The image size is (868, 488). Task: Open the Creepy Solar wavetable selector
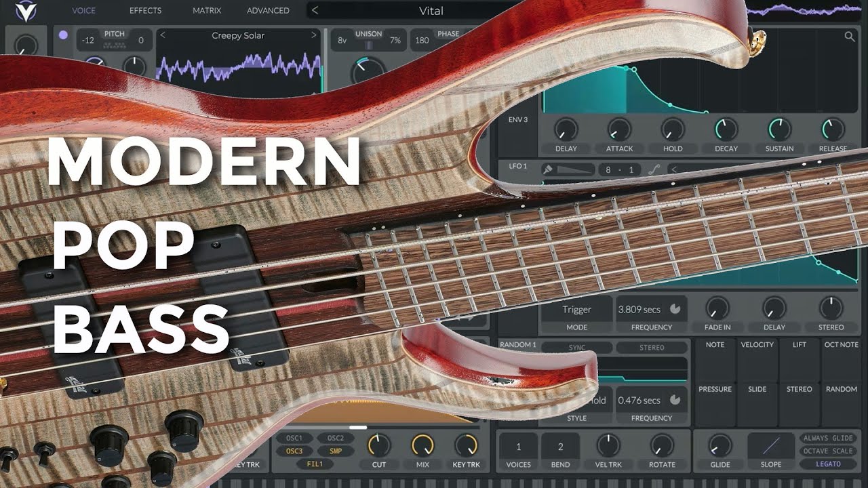tap(238, 35)
